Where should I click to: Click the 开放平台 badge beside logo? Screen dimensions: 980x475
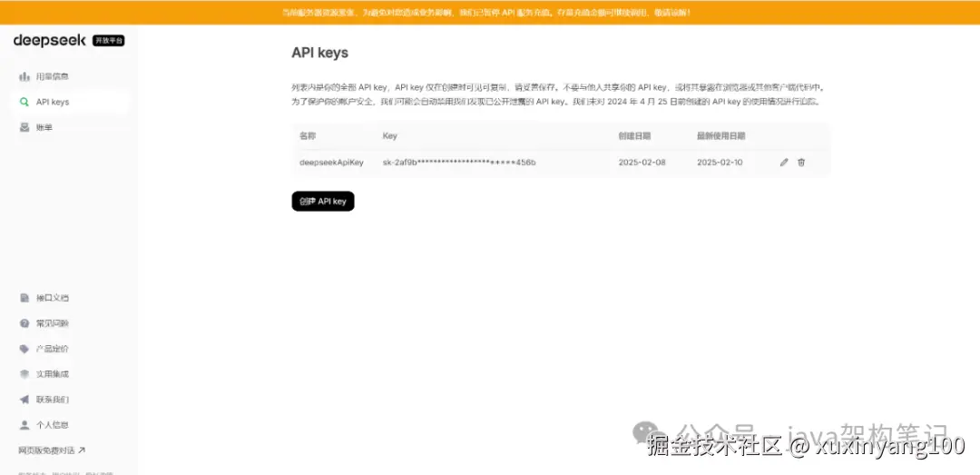(109, 41)
